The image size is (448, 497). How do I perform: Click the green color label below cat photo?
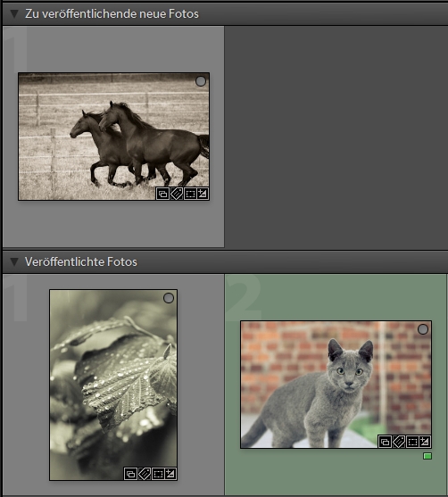pos(427,456)
